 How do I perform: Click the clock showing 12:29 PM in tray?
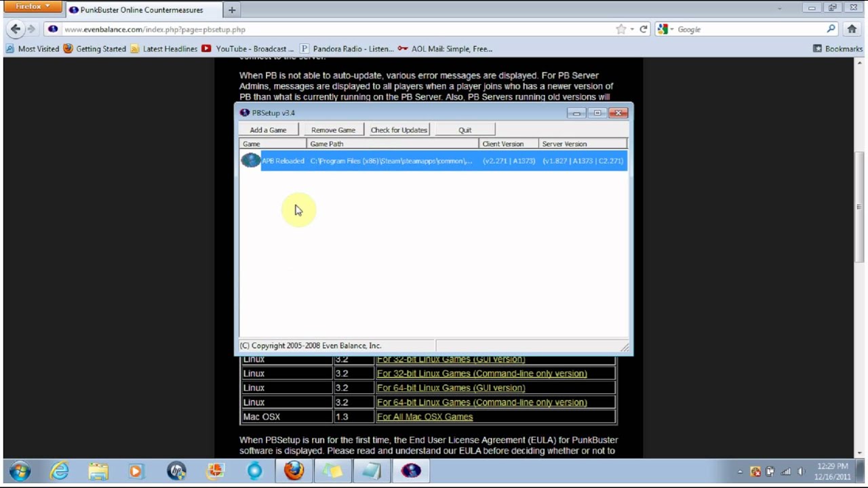[x=833, y=466]
